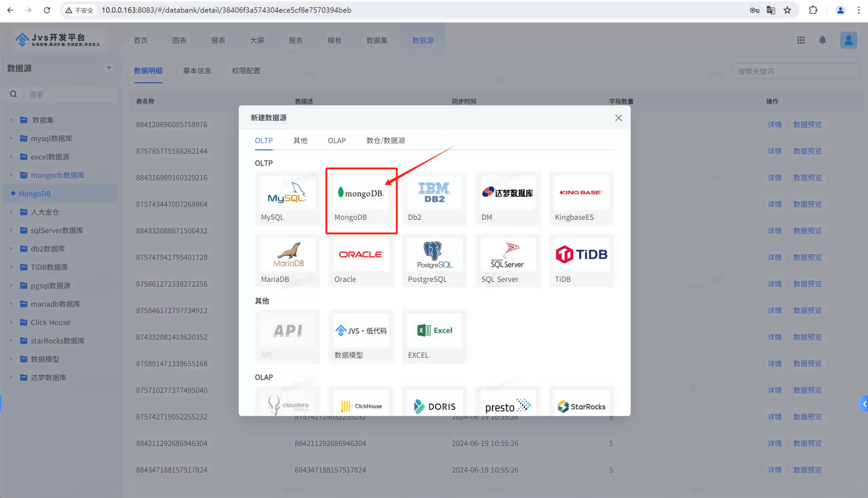The width and height of the screenshot is (868, 498).
Task: Collapse the mongodb数据库 folder
Action: pyautogui.click(x=11, y=175)
